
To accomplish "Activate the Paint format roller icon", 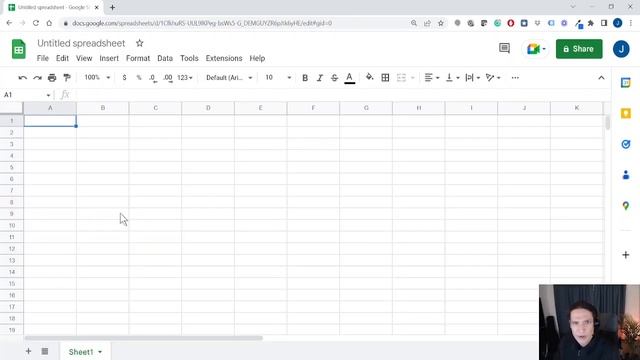I will [x=67, y=78].
